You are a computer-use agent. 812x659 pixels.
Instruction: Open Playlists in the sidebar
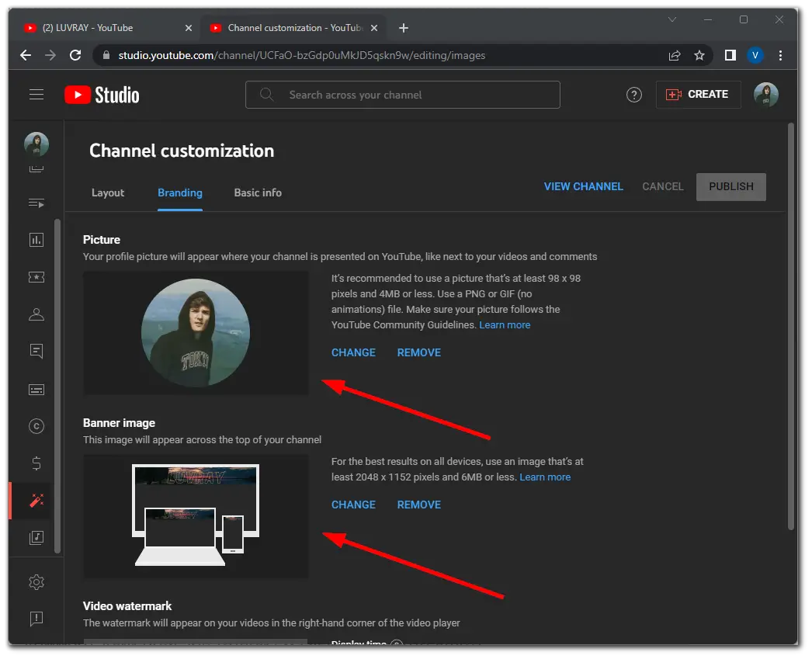click(x=36, y=203)
